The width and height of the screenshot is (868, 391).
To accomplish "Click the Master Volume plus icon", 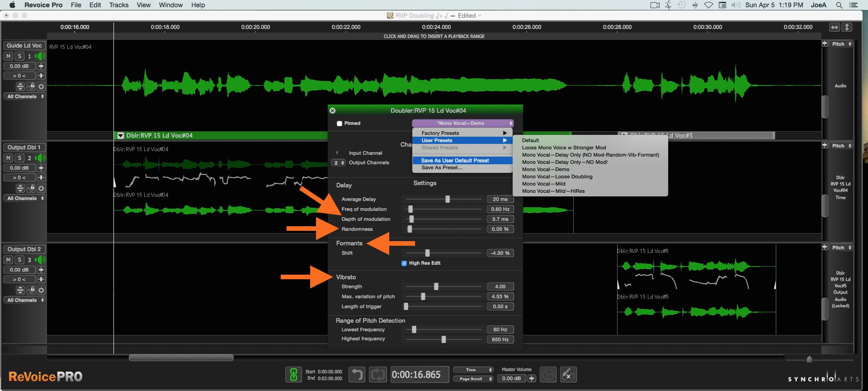I will (x=532, y=378).
